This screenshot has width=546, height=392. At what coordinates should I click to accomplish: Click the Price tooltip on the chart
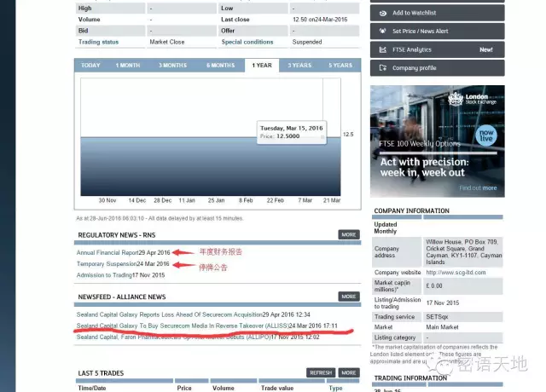point(292,133)
